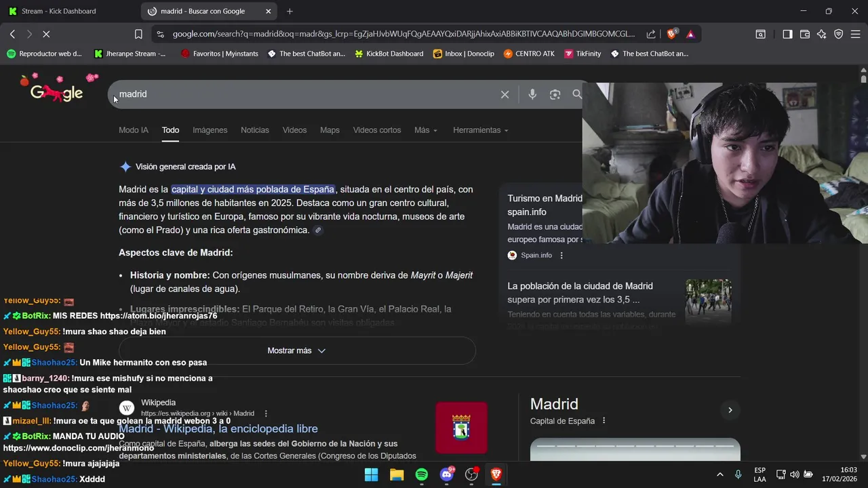
Task: Open Brave VPN shield icon
Action: click(x=839, y=34)
